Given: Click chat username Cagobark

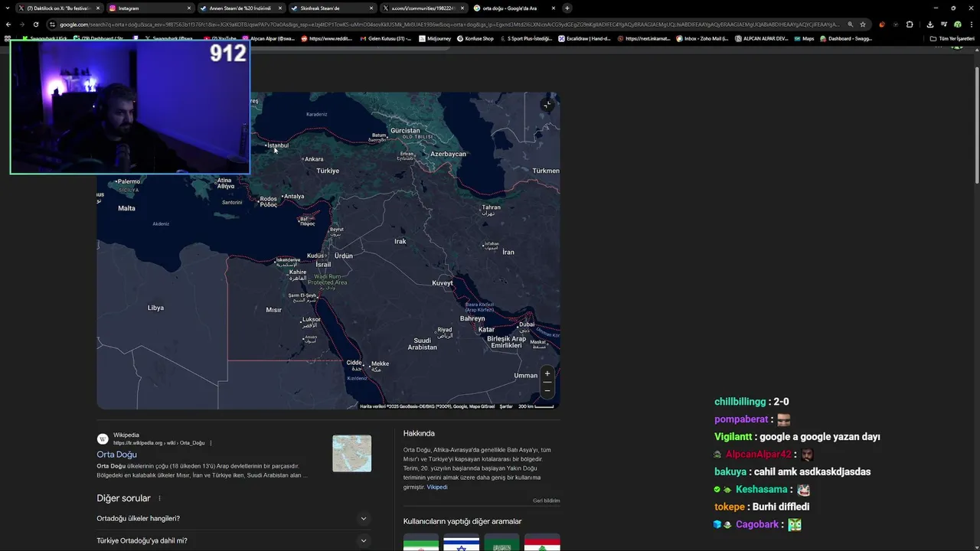Looking at the screenshot, I should coord(757,525).
